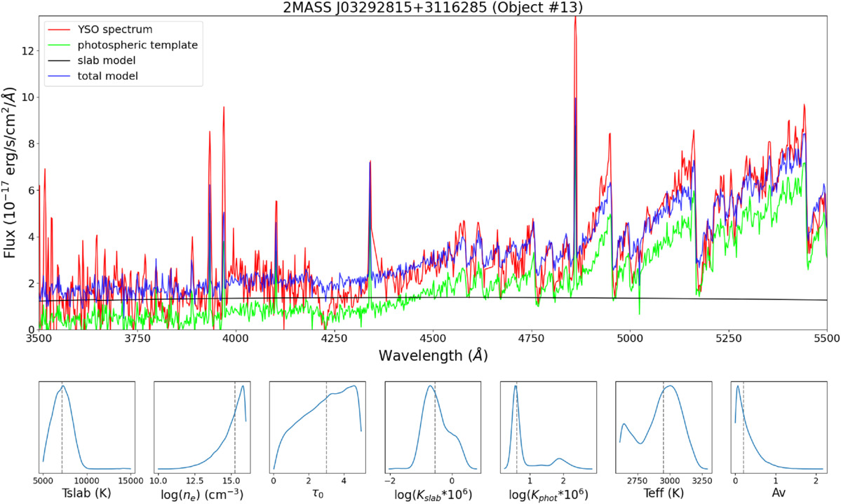Select the 'photospheric template' legend label
Viewport: 841px width, 504px height.
[x=138, y=45]
